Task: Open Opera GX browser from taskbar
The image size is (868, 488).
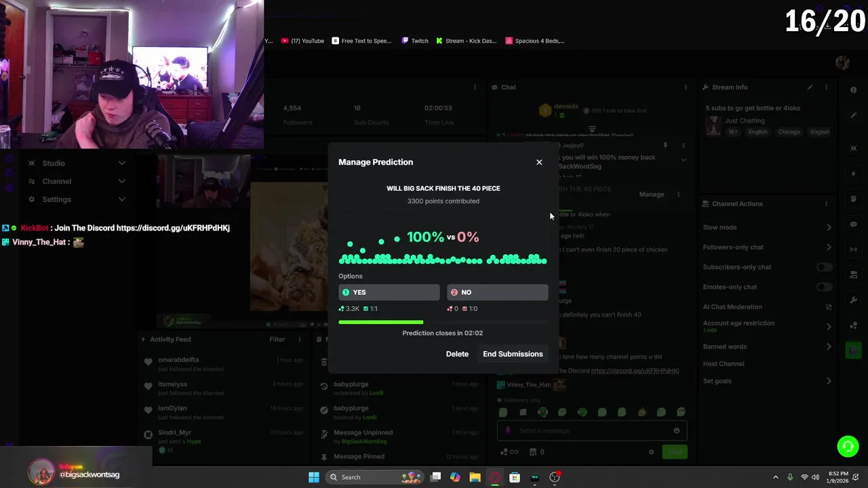Action: tap(495, 477)
